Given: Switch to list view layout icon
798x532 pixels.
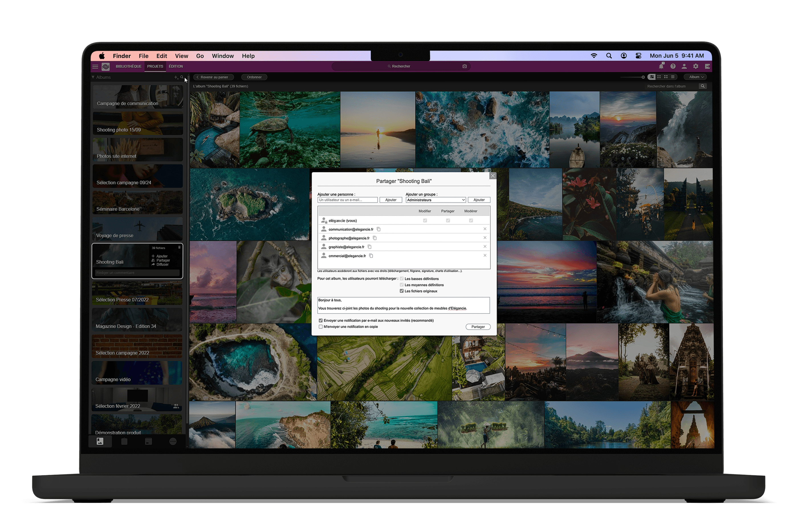Looking at the screenshot, I should tap(673, 77).
